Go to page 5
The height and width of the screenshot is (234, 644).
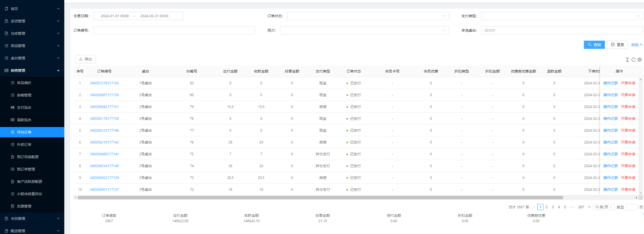pos(565,207)
